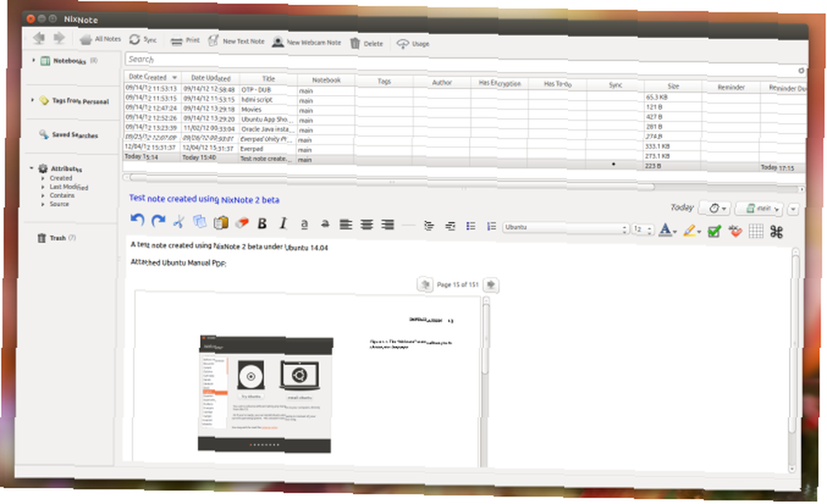
Task: Align text right
Action: [x=388, y=225]
